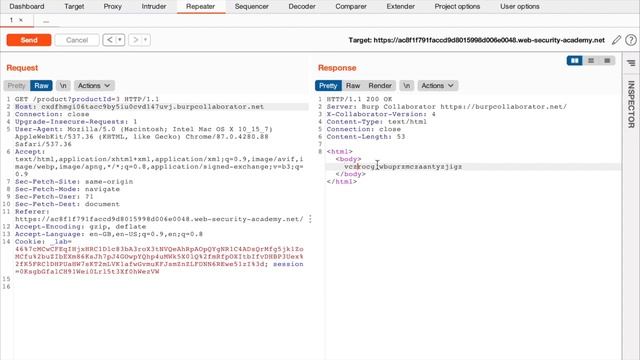640x360 pixels.
Task: Go back to previous request in history
Action: pos(109,40)
